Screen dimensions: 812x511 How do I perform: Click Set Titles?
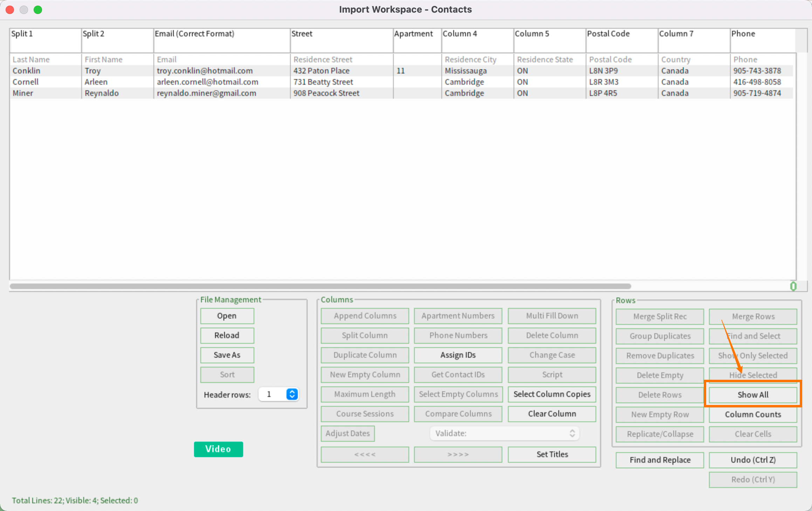click(552, 455)
